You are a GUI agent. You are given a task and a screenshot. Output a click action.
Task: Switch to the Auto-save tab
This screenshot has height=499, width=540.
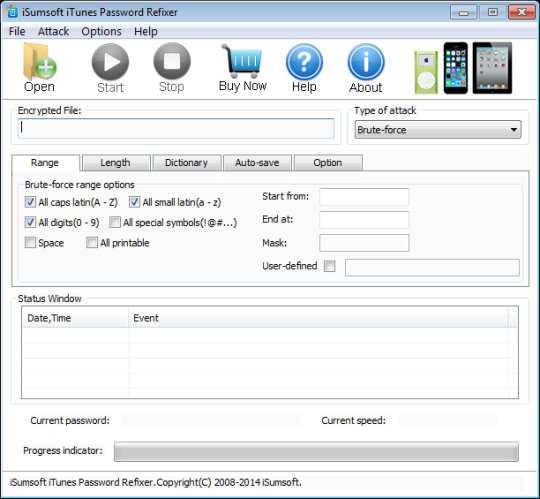[x=257, y=163]
